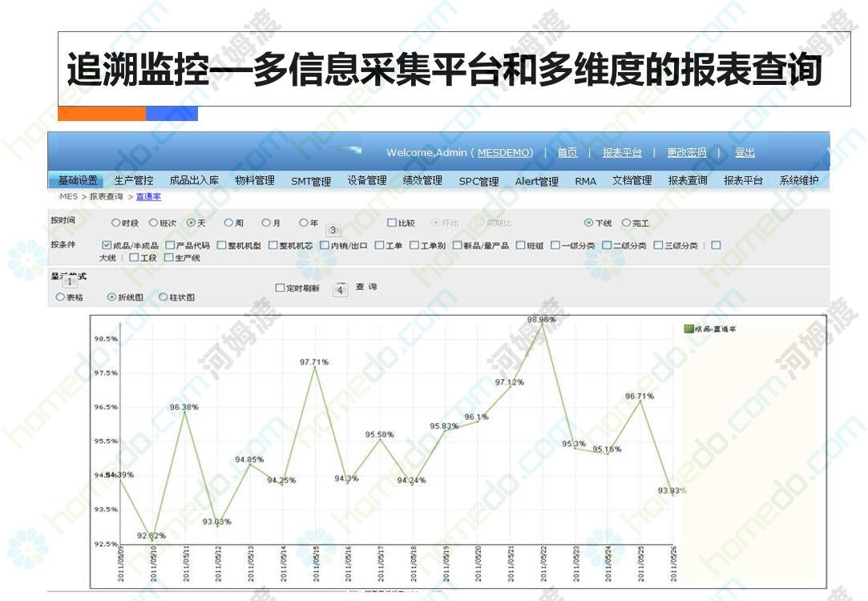Open the 更改密码 link in header
Image resolution: width=868 pixels, height=601 pixels.
[687, 153]
